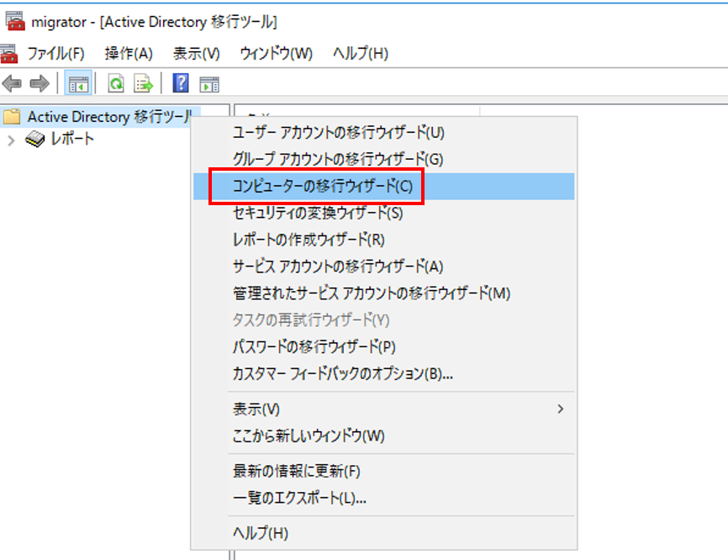Screen dimensions: 728x560
Task: Click ここから新しいウィンドウ(W) in context menu
Action: 384,436
